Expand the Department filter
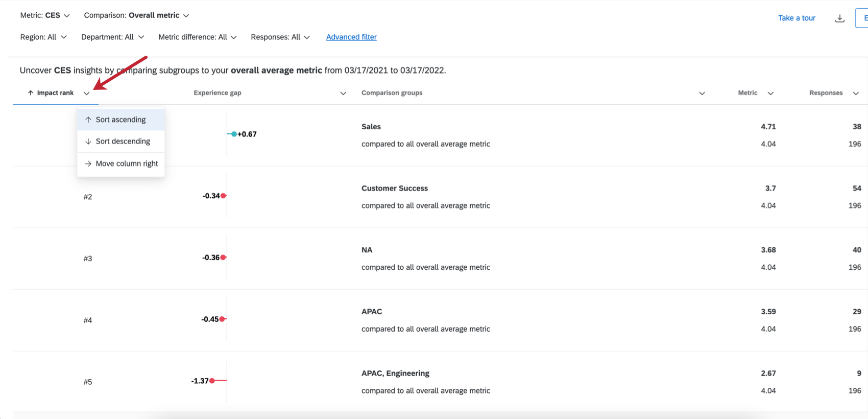 (112, 37)
